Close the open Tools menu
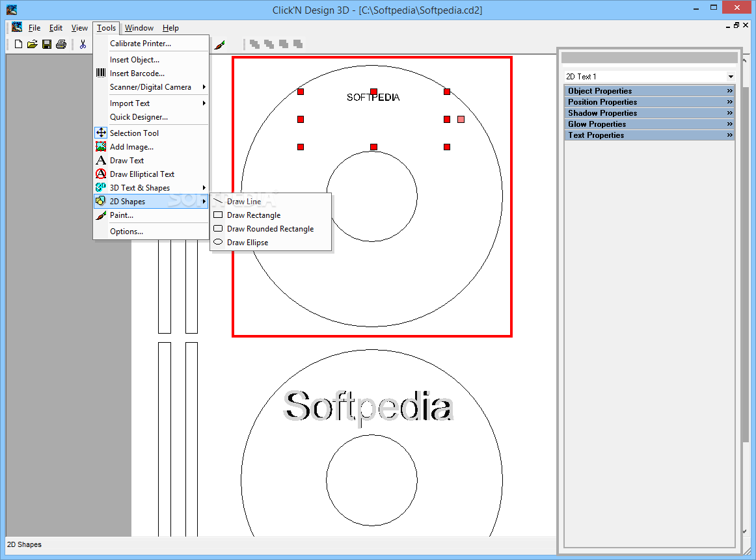 (106, 28)
